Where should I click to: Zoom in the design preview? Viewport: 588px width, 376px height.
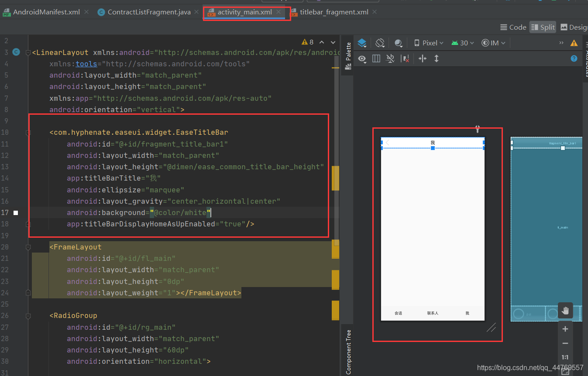565,329
